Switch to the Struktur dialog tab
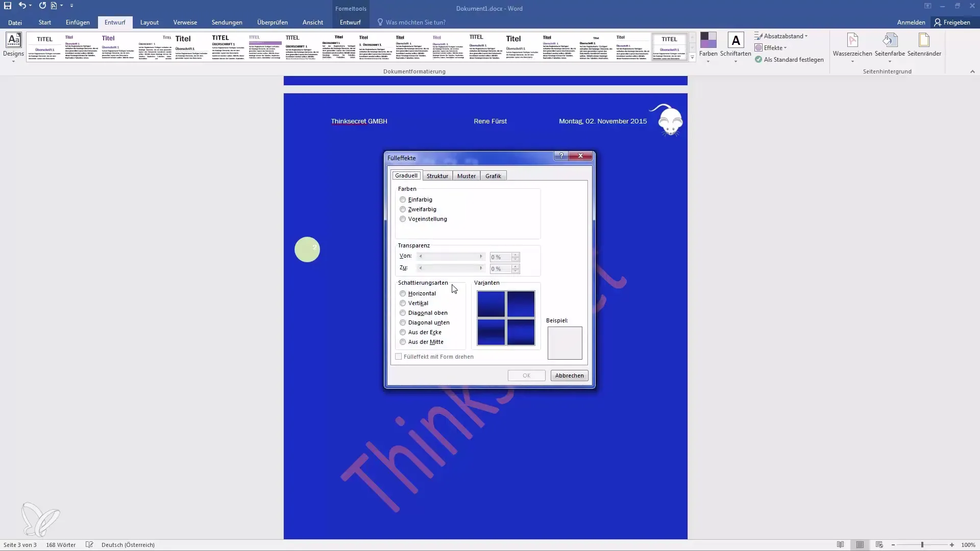Screen dimensions: 980x551 [437, 176]
